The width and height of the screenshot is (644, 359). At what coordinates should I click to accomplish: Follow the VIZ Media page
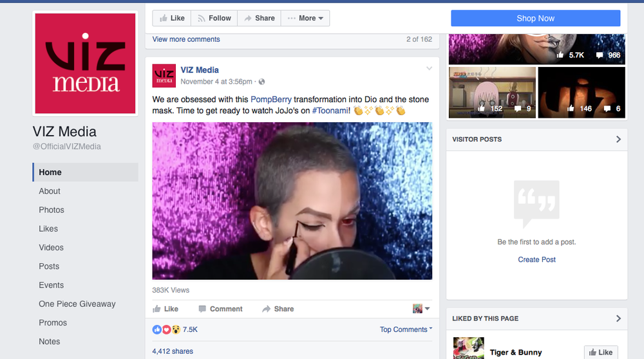214,18
